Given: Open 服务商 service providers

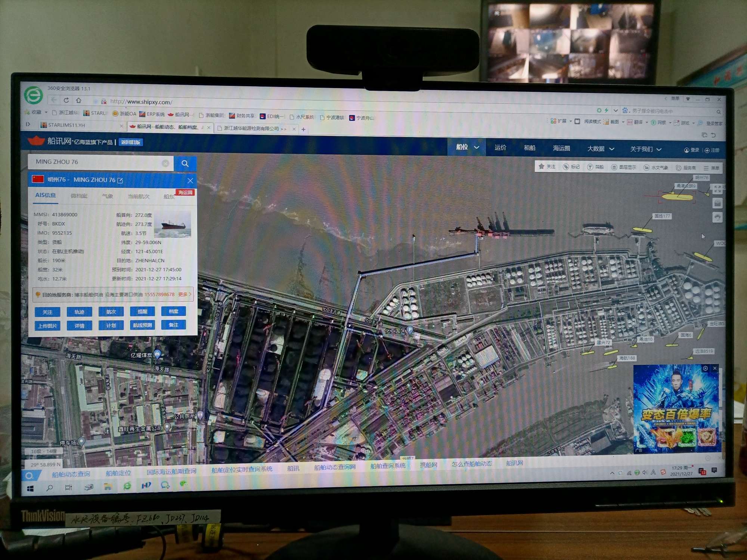Looking at the screenshot, I should pyautogui.click(x=686, y=168).
